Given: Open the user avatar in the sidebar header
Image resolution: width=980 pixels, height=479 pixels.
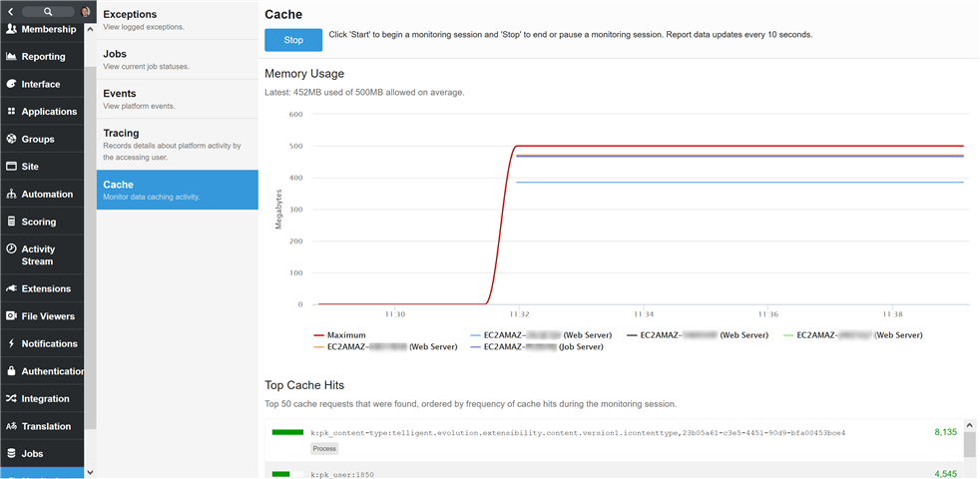Looking at the screenshot, I should [x=86, y=11].
